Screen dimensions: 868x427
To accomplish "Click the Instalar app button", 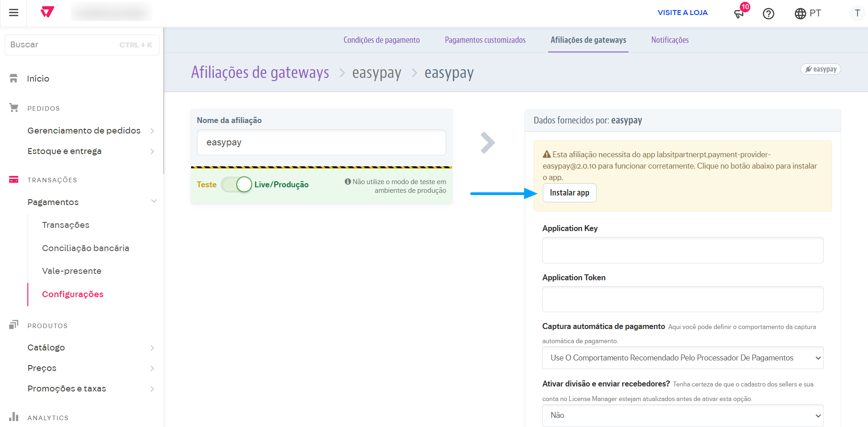I will (569, 193).
